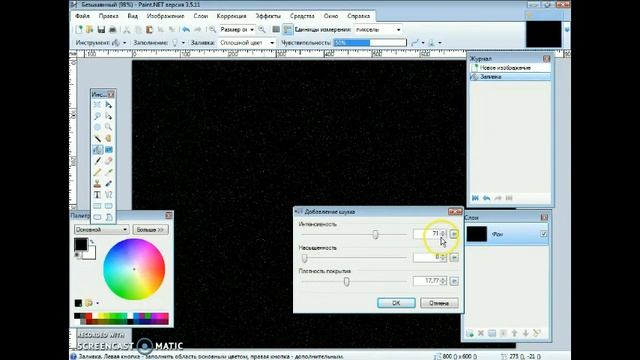The height and width of the screenshot is (360, 640).
Task: Click the Undo arrow in the toolbar
Action: [x=186, y=29]
